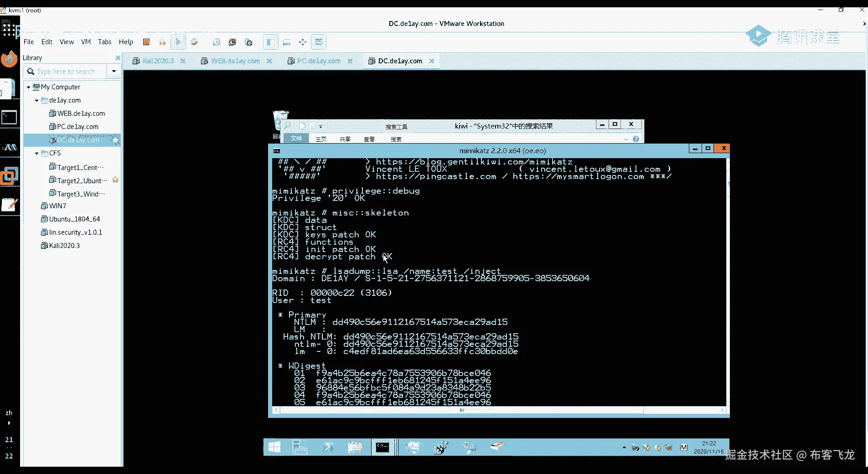
Task: Click the Explorer help icon
Action: pos(636,139)
